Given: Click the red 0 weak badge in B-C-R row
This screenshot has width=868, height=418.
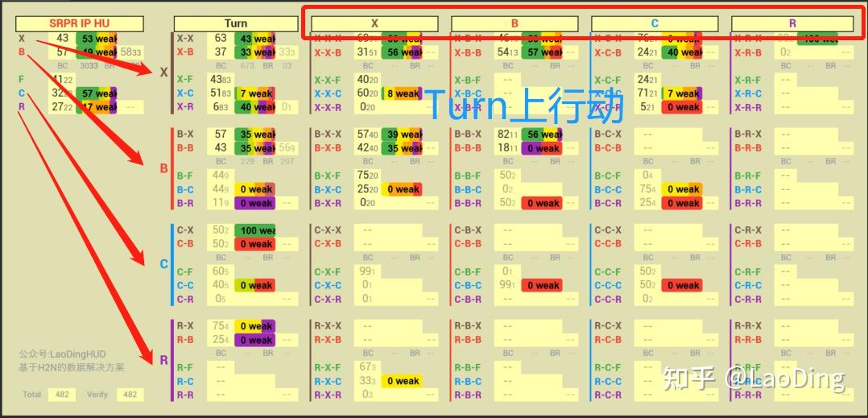Looking at the screenshot, I should [x=682, y=203].
